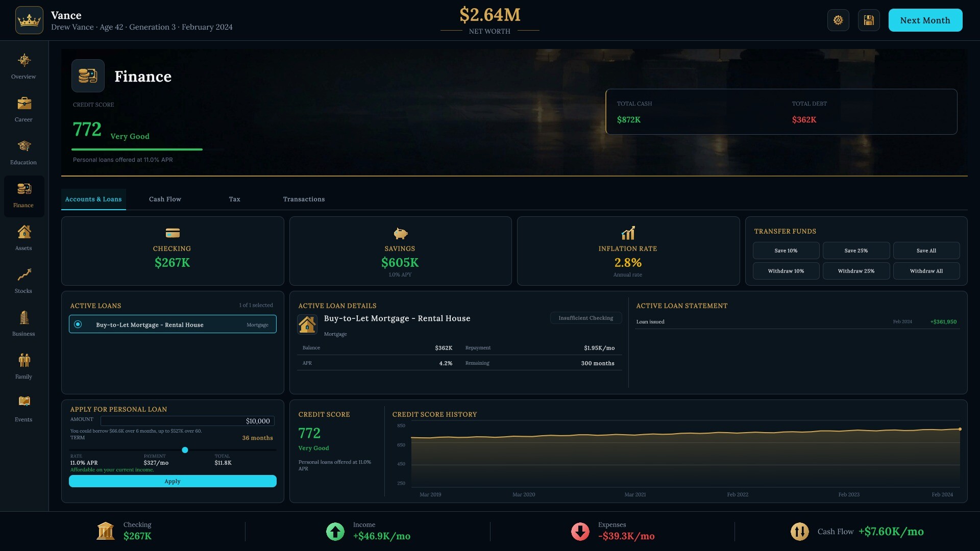Click the bank icon in bottom bar

tap(106, 531)
